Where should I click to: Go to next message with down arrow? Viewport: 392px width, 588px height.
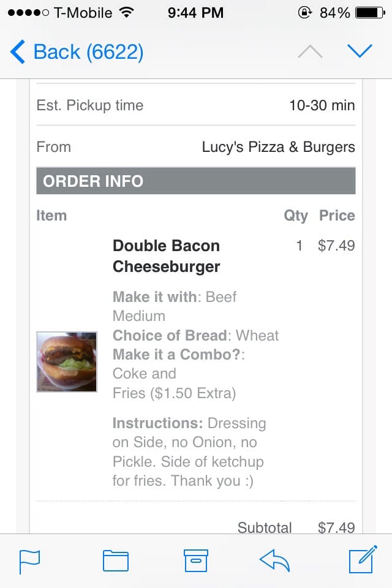tap(360, 51)
